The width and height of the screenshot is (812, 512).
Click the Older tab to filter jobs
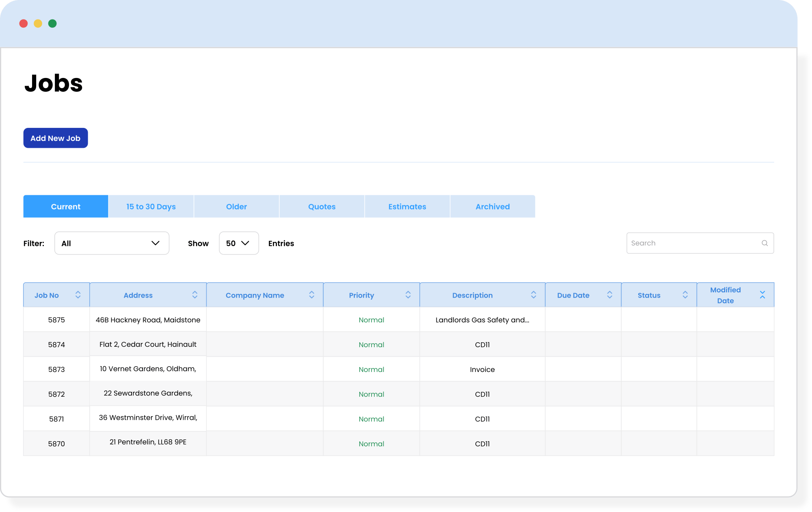coord(236,206)
